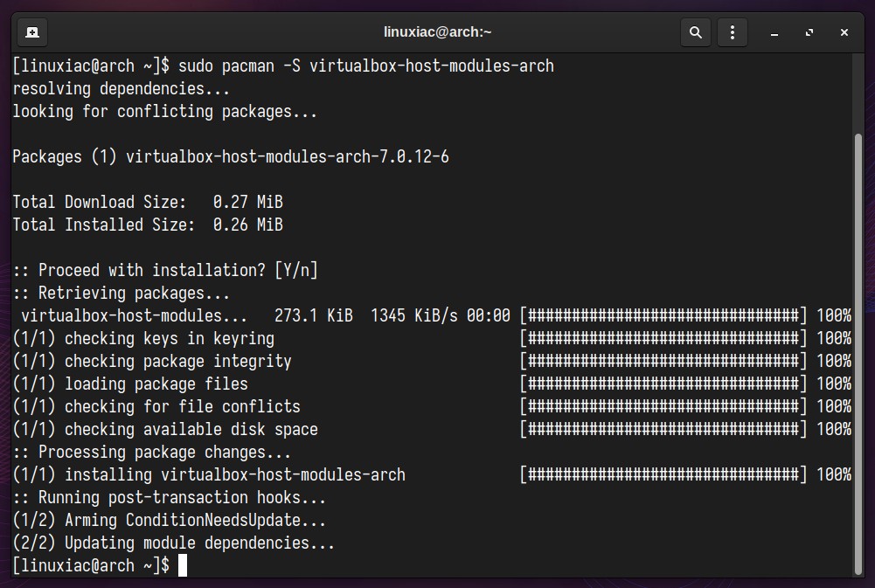This screenshot has height=588, width=875.
Task: Click the checking keys in keyring line
Action: coord(143,339)
